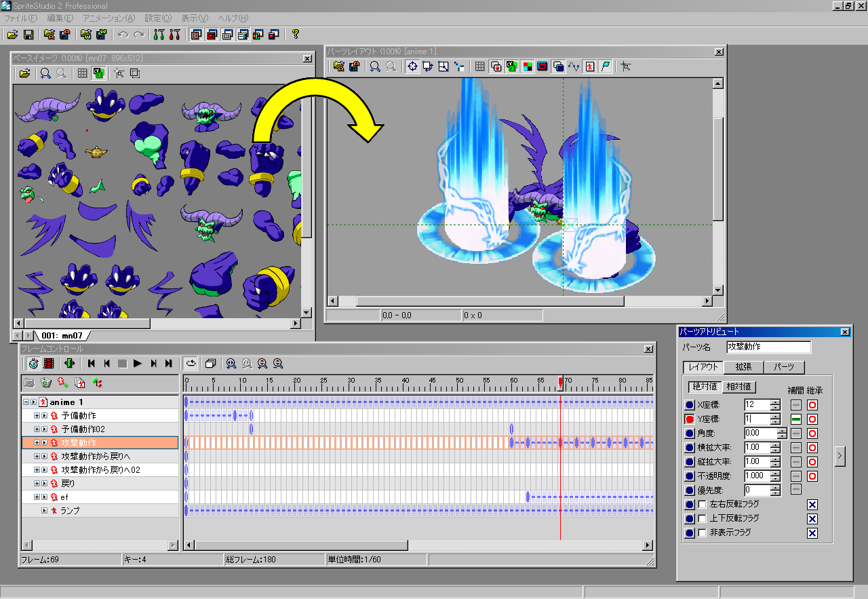
Task: Click the save floppy disk icon in main toolbar
Action: pyautogui.click(x=28, y=34)
